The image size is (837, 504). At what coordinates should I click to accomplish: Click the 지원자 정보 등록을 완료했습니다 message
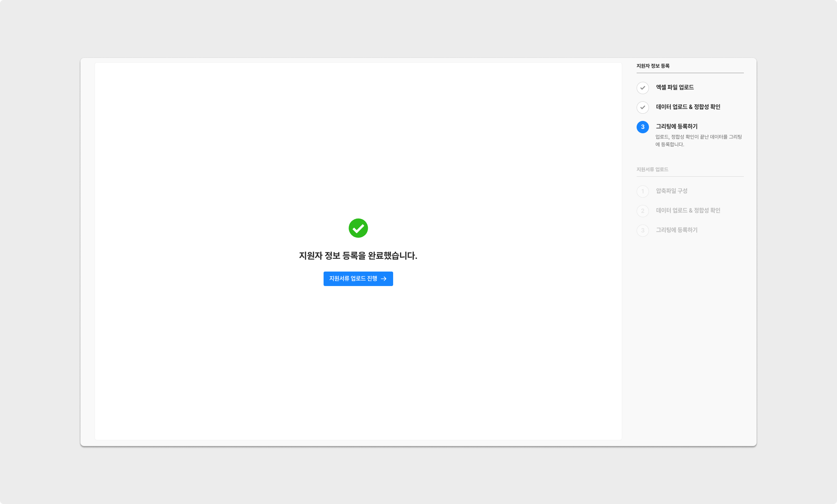[358, 256]
